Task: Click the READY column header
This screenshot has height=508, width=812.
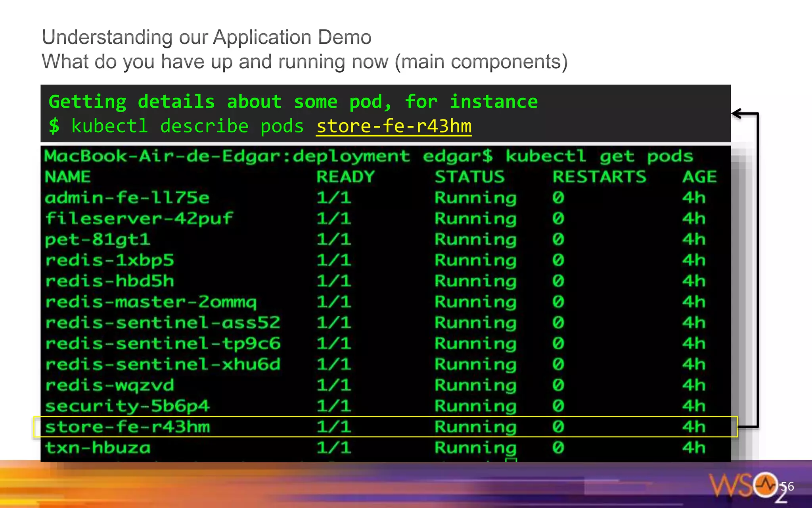Action: click(345, 177)
